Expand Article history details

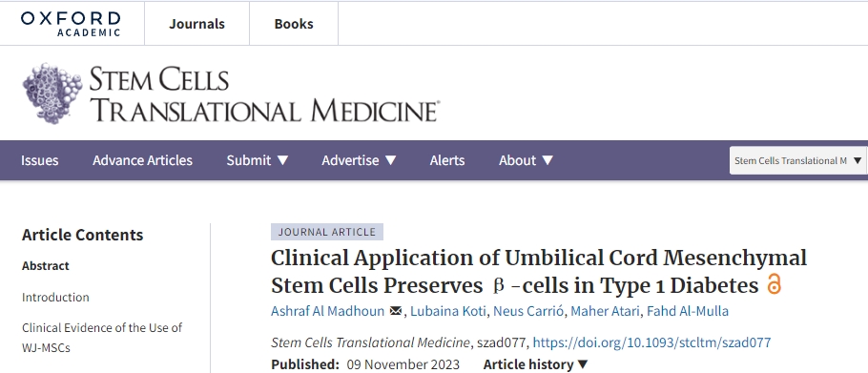(x=535, y=364)
